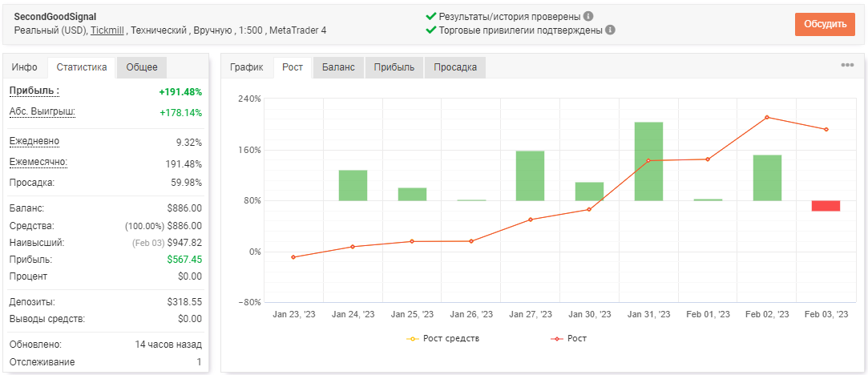
Task: Click the Отслеживание row label
Action: [42, 361]
